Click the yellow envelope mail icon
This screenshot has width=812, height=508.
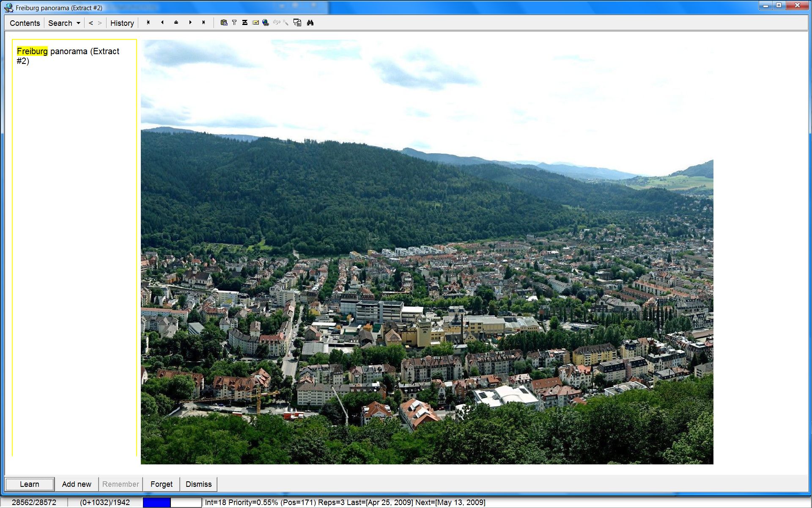(x=255, y=23)
